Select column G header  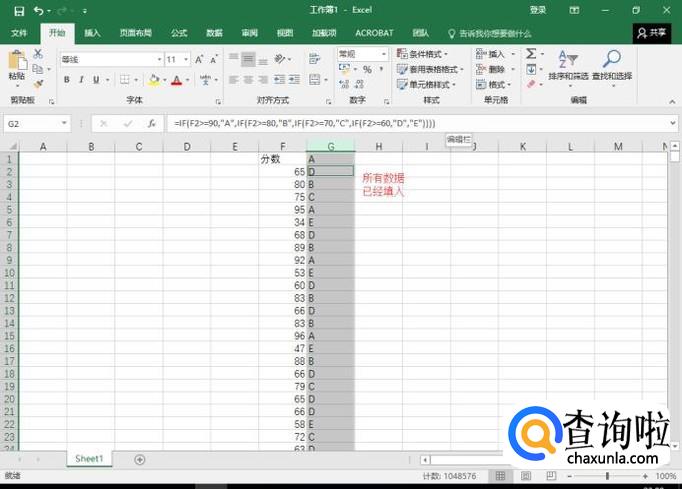(x=331, y=147)
